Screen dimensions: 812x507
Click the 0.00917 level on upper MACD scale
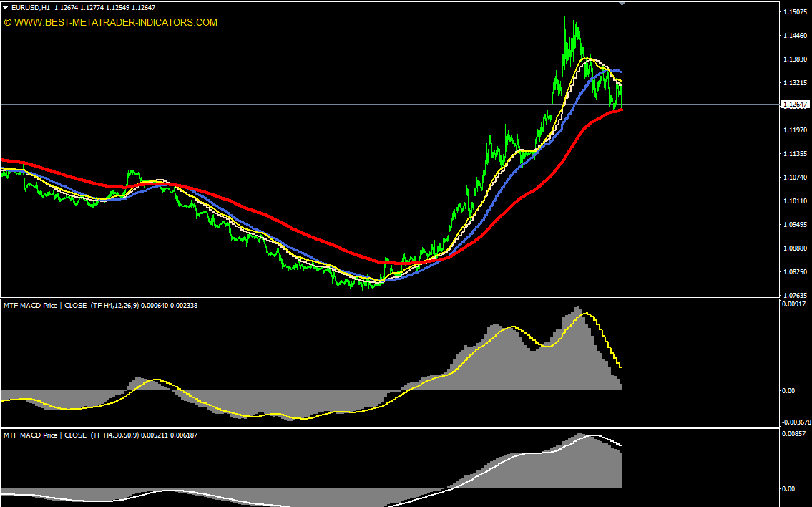pyautogui.click(x=795, y=304)
